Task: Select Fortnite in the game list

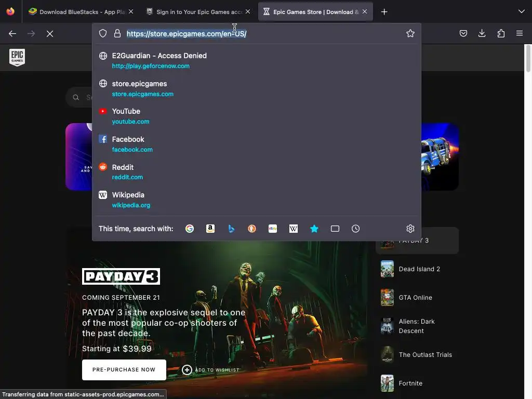Action: point(417,383)
